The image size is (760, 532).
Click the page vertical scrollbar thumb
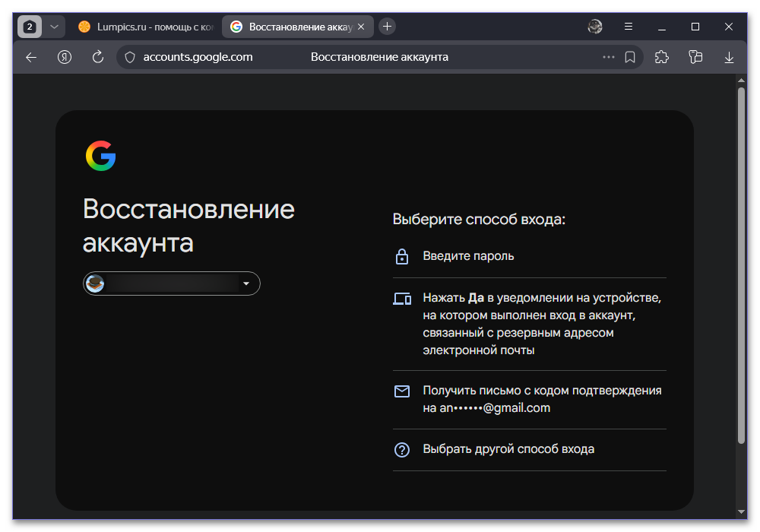(x=741, y=265)
